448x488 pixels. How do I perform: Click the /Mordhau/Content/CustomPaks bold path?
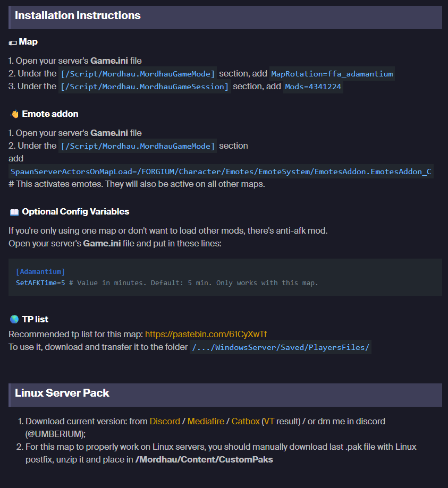click(204, 459)
